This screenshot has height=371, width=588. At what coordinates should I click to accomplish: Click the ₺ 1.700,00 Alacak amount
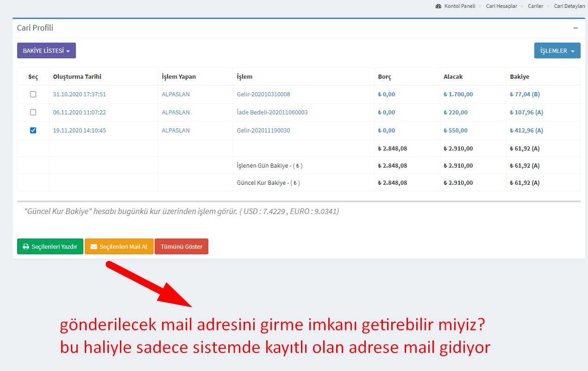point(458,94)
